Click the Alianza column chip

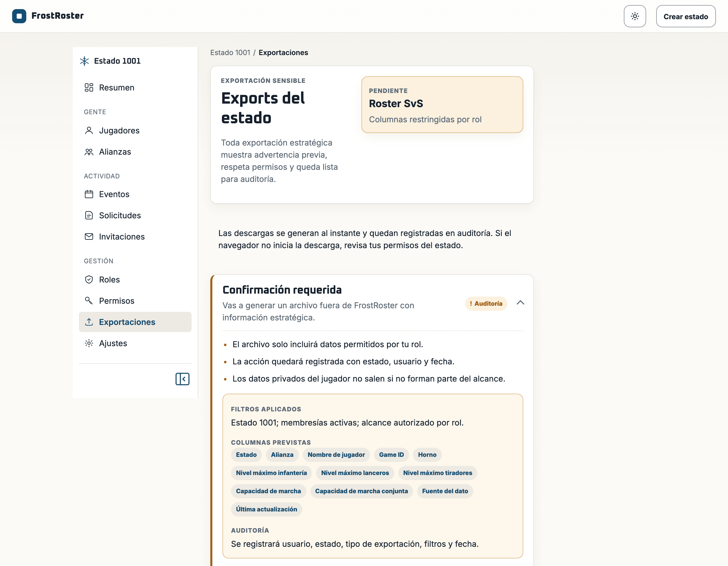click(x=282, y=455)
